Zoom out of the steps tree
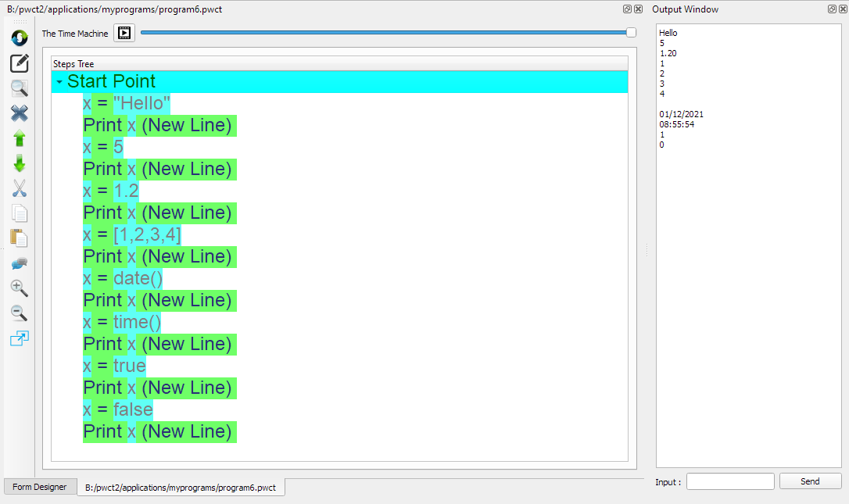 click(x=19, y=313)
